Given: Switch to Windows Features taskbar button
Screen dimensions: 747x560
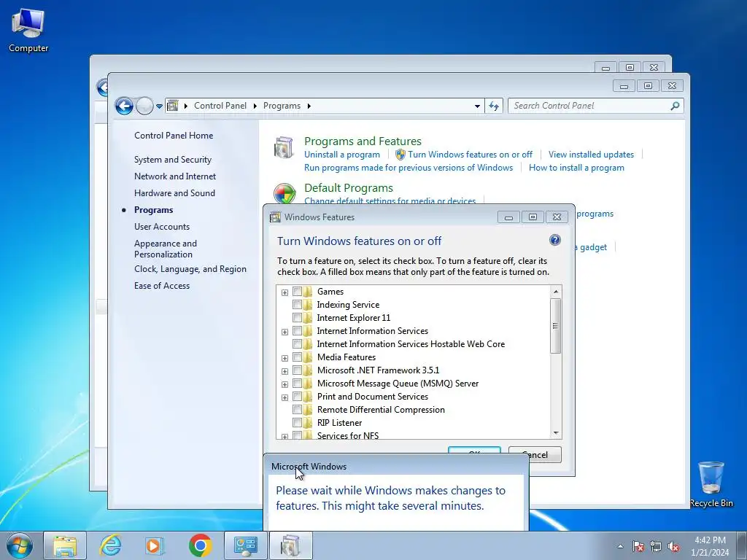Looking at the screenshot, I should coord(290,545).
